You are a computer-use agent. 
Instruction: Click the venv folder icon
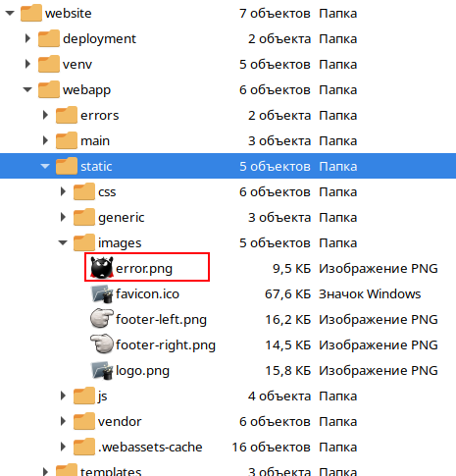click(49, 64)
